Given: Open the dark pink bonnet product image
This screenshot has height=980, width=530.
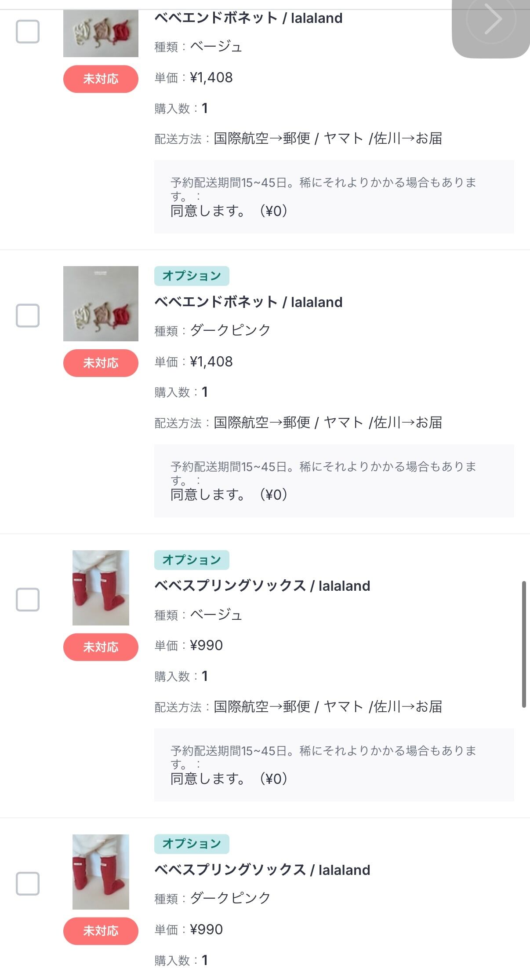Looking at the screenshot, I should click(x=101, y=304).
